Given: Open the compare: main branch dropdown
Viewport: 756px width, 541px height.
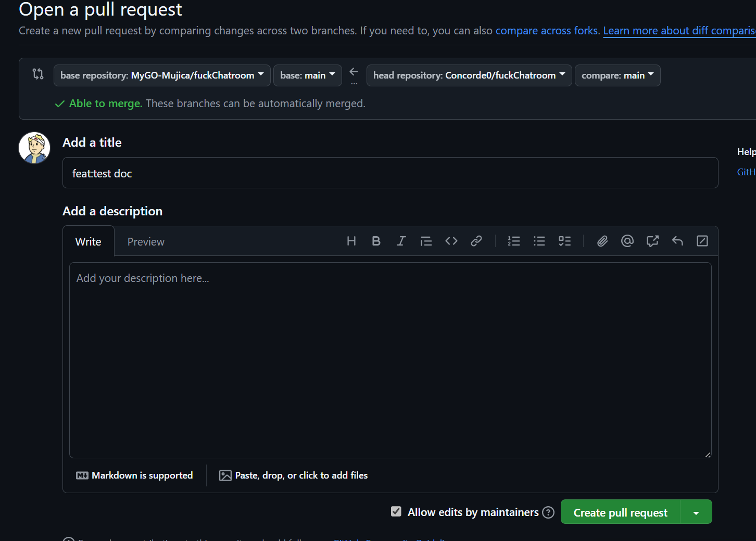Looking at the screenshot, I should click(x=618, y=75).
